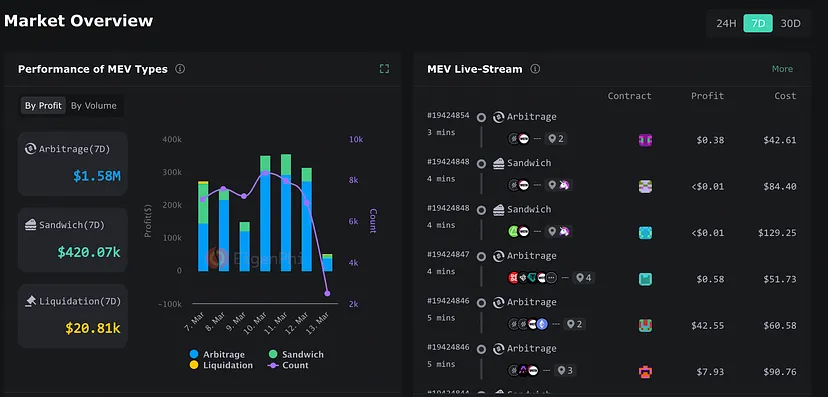Click the info icon beside Performance of MEV Types
This screenshot has height=397, width=828.
(180, 69)
